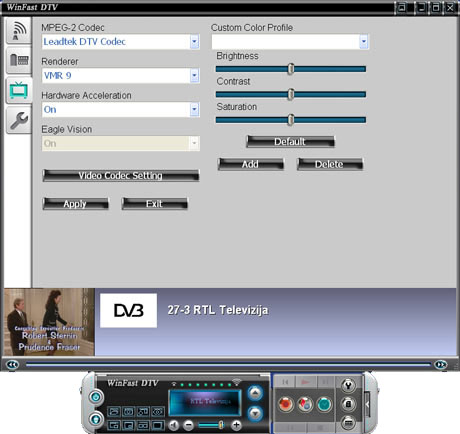Screen dimensions: 460x434
Task: Open the Renderer dropdown arrow
Action: [194, 76]
